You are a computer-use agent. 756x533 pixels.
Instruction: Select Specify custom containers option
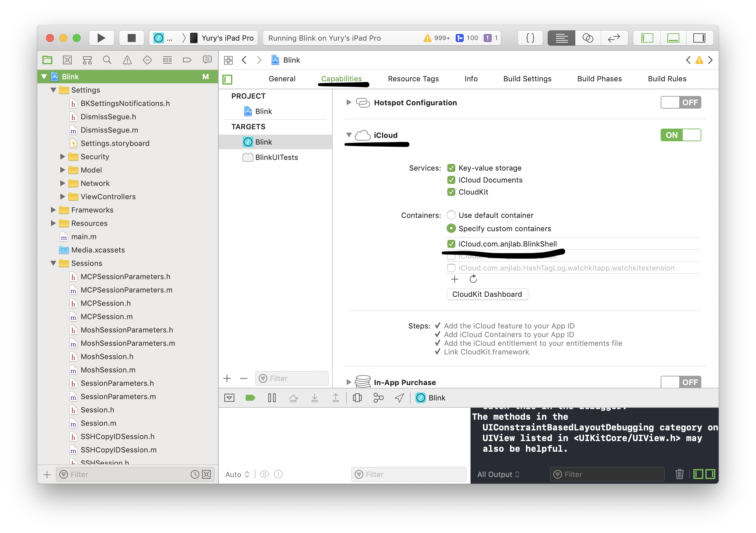[451, 228]
